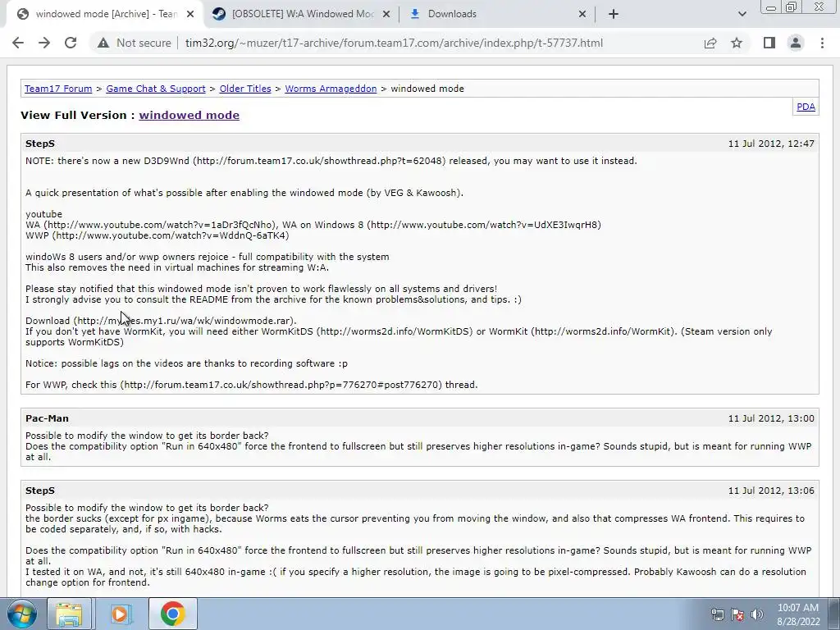
Task: Go back to previous page
Action: click(18, 43)
